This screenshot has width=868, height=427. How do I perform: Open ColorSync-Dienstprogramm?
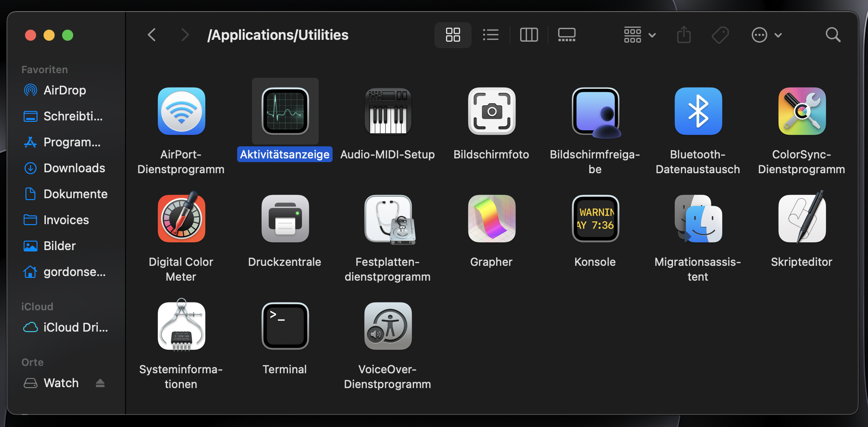tap(801, 111)
